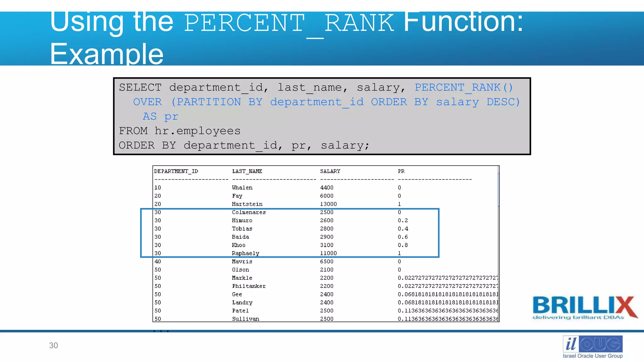Screen dimensions: 644x362
Task: Click salary 2100 in Olson's row
Action: point(327,270)
